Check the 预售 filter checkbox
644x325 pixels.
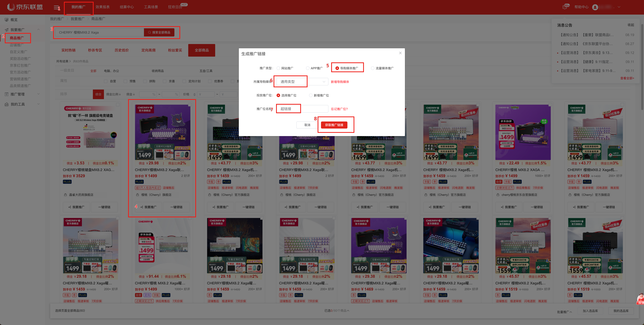[125, 81]
